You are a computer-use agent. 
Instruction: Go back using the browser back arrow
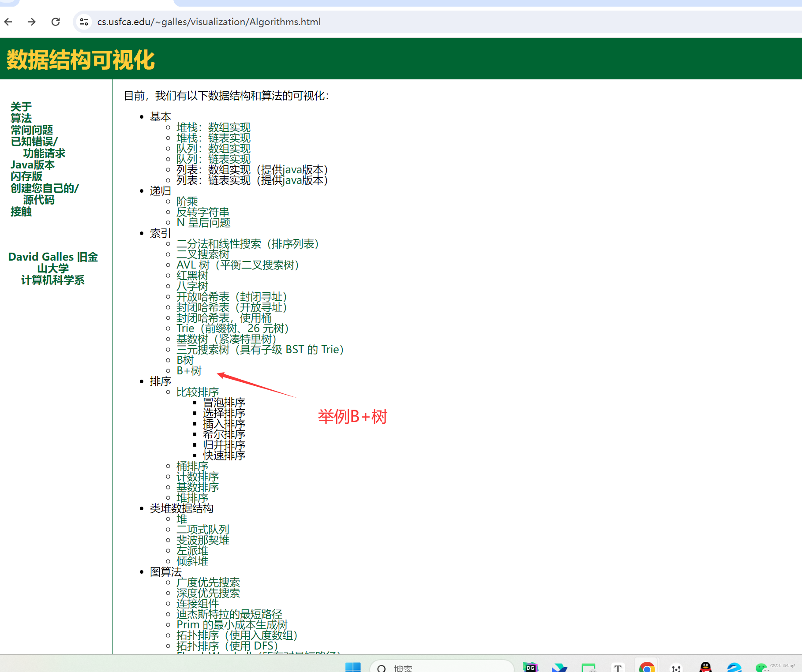[x=8, y=22]
